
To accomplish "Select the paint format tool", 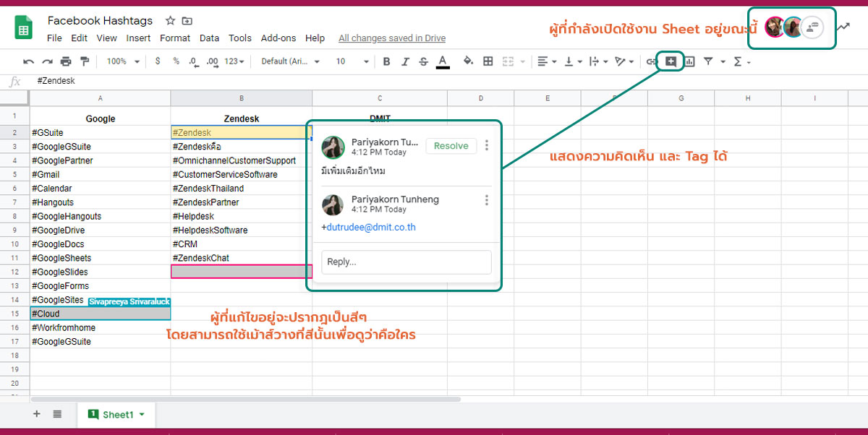I will [x=85, y=61].
